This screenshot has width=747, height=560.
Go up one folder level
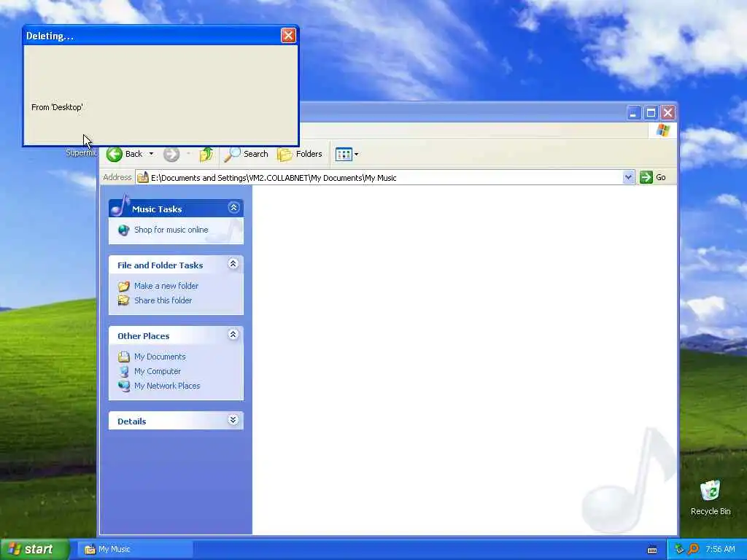click(206, 155)
